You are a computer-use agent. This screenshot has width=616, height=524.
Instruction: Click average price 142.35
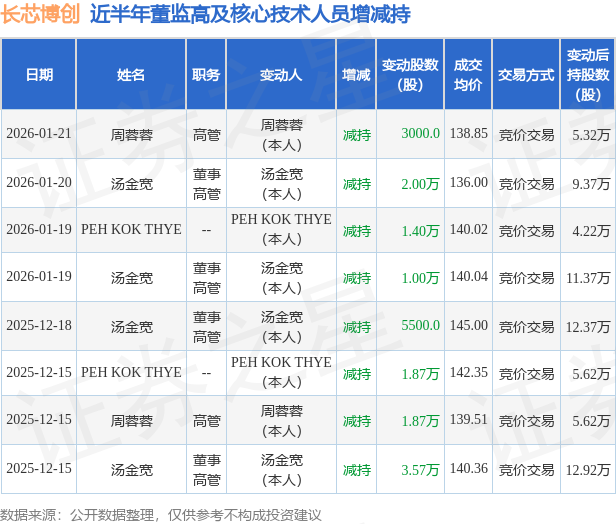pyautogui.click(x=469, y=372)
